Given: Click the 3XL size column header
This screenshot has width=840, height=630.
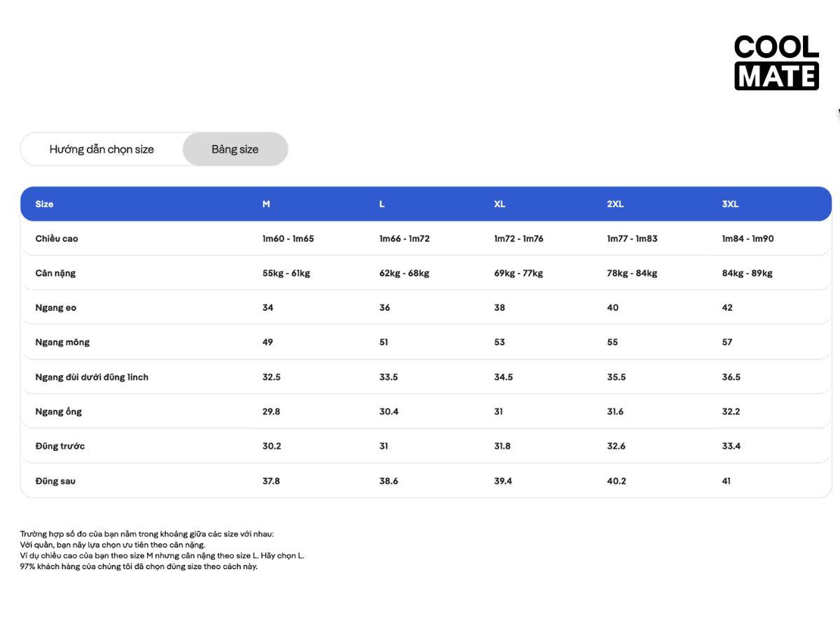Looking at the screenshot, I should 730,204.
